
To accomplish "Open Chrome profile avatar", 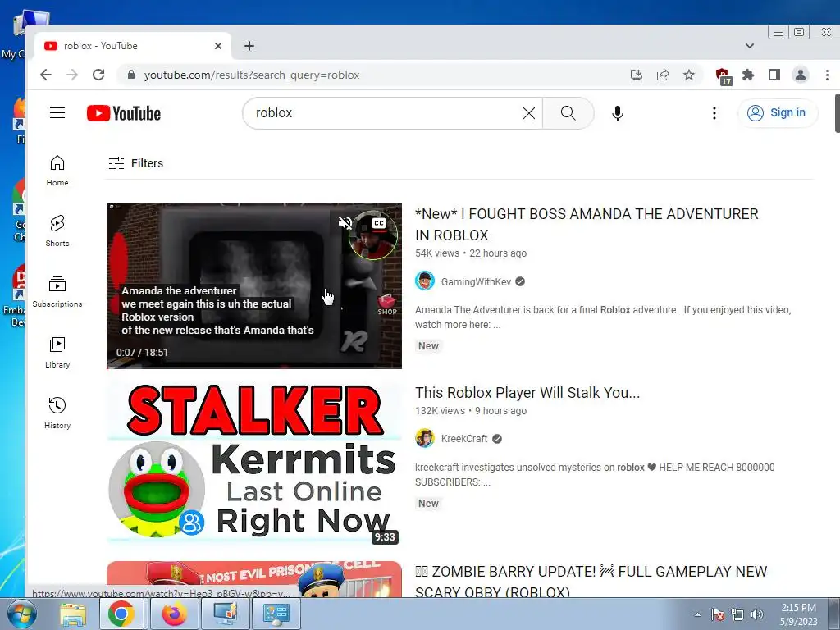I will tap(801, 75).
